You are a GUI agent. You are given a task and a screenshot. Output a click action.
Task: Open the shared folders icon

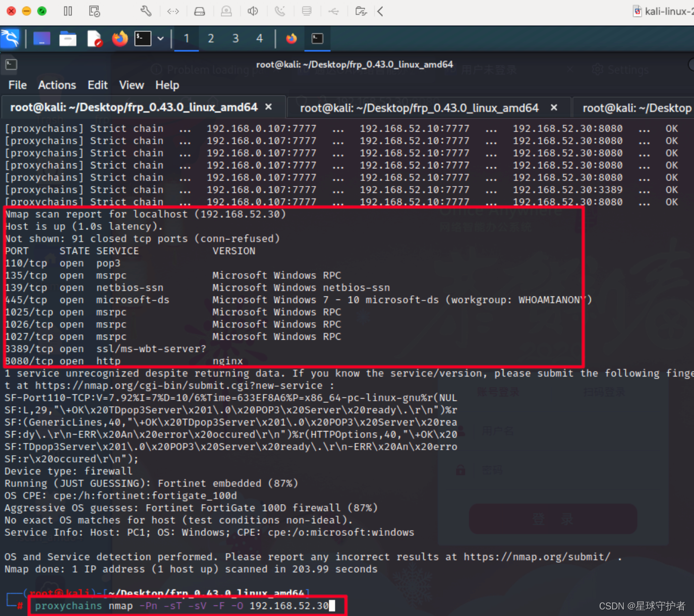click(361, 11)
